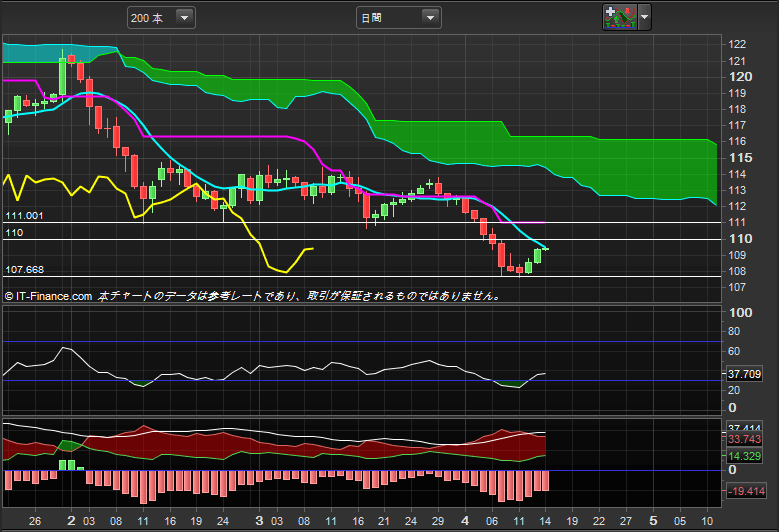779x532 pixels.
Task: Click date axis label 29
Action: point(438,521)
